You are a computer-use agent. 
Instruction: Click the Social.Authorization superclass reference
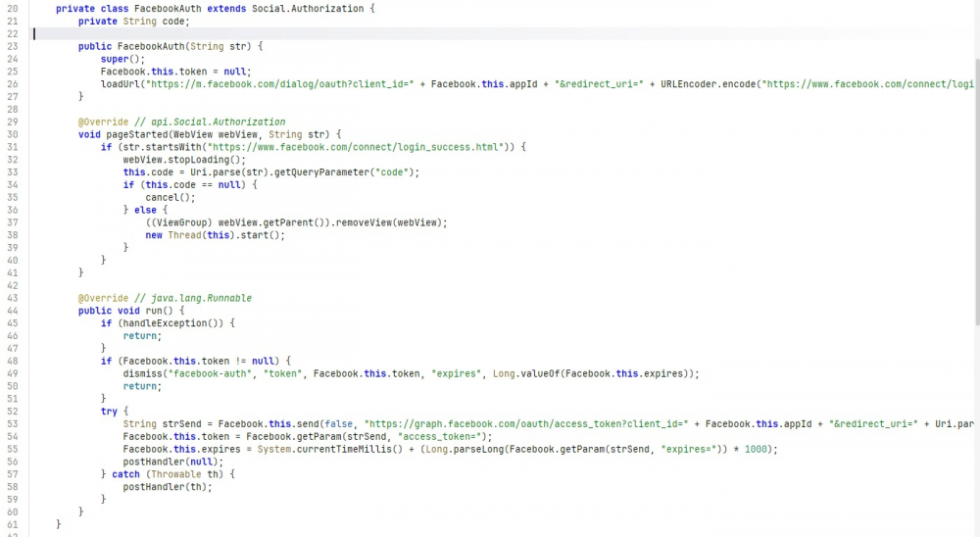[x=305, y=8]
